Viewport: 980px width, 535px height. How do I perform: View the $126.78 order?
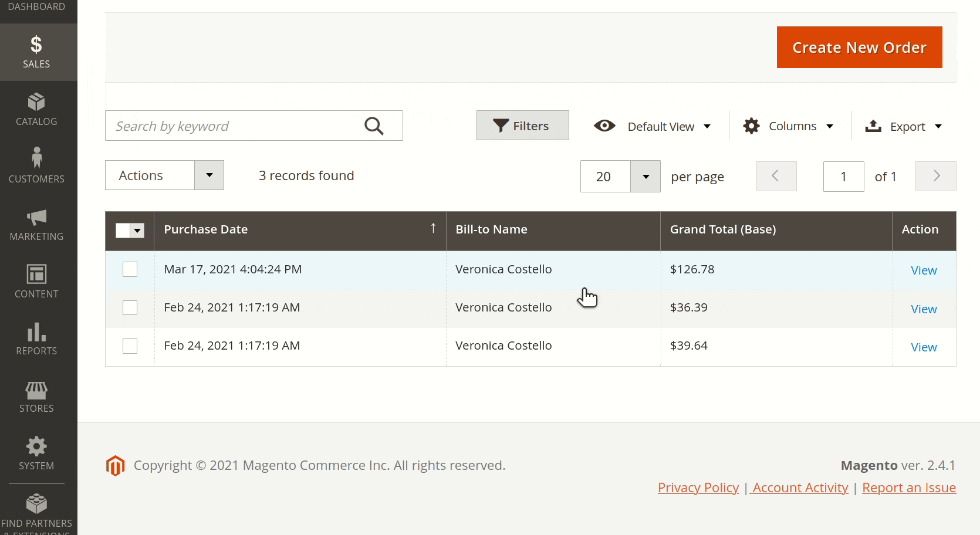click(923, 270)
